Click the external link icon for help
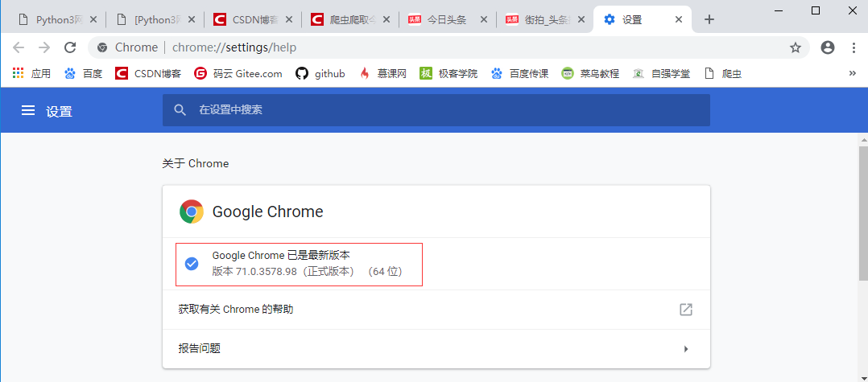The width and height of the screenshot is (868, 382). click(x=686, y=310)
